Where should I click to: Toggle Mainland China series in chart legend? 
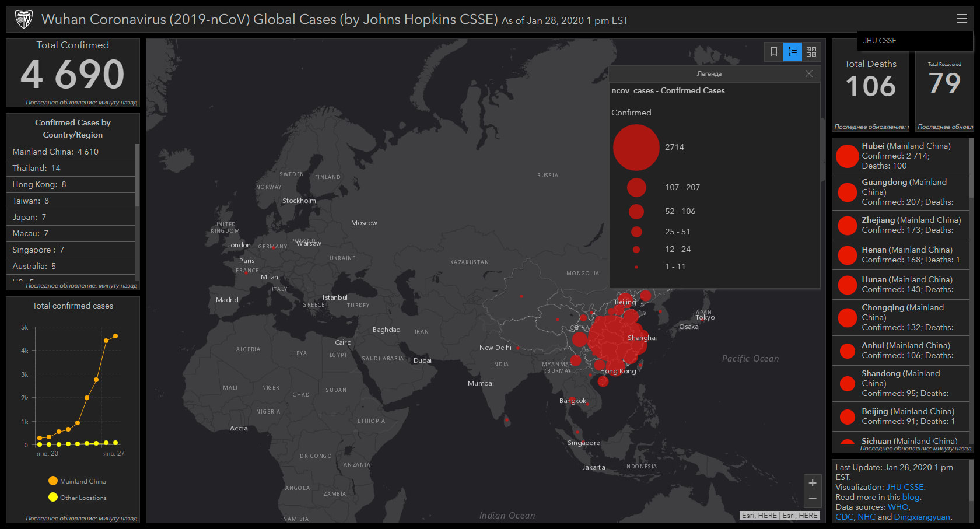pos(77,481)
